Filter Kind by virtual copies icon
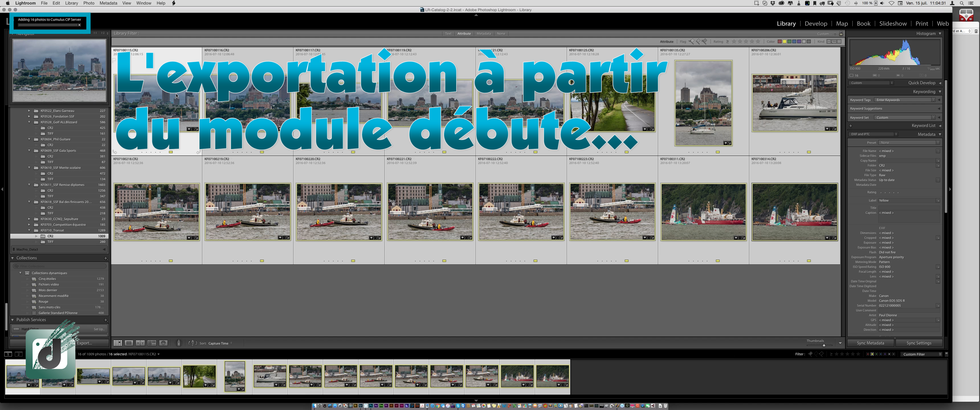The width and height of the screenshot is (980, 410). click(834, 42)
